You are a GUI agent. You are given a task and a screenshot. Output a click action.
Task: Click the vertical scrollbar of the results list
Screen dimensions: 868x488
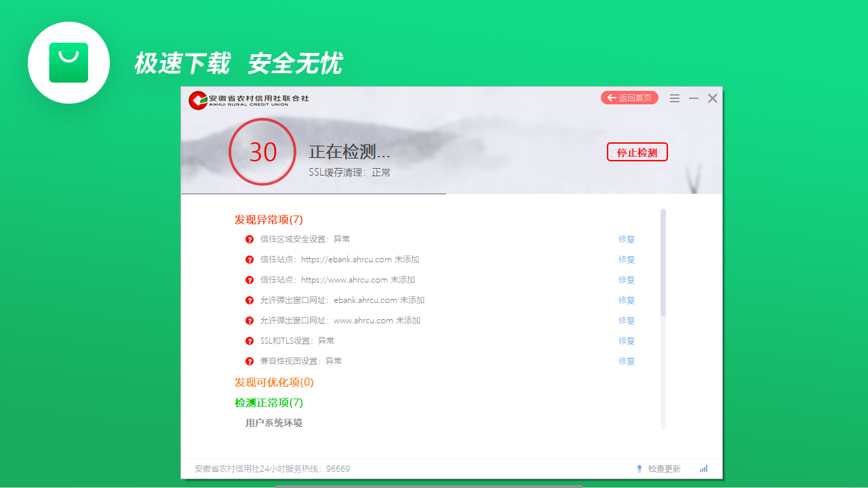[x=663, y=271]
